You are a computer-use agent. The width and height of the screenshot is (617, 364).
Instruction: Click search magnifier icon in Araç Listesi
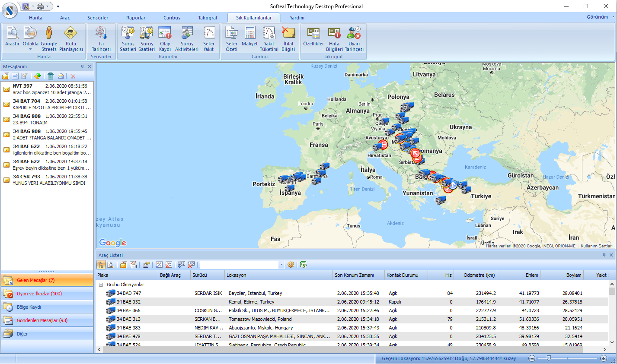(x=110, y=265)
